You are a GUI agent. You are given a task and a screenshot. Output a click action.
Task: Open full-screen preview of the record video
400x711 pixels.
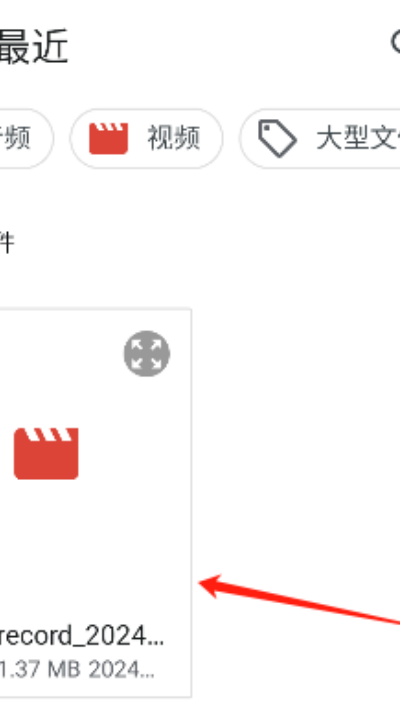click(x=147, y=354)
